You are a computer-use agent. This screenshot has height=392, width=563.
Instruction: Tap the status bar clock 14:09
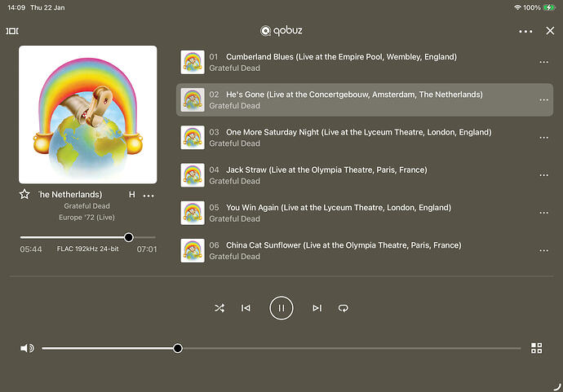(x=16, y=7)
